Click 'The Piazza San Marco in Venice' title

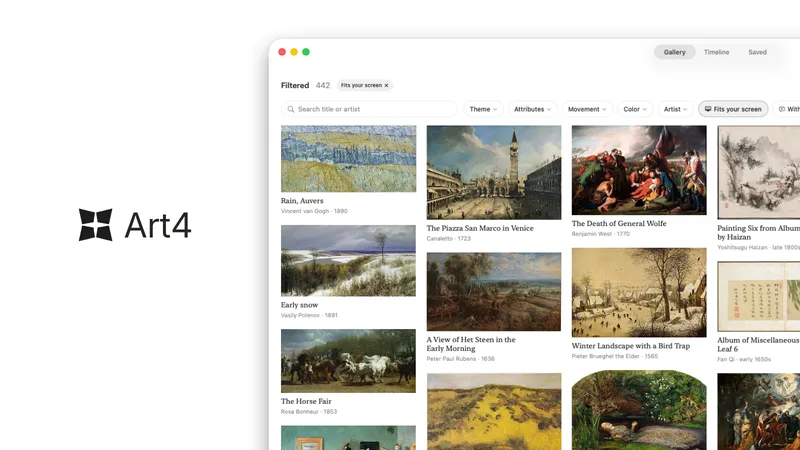(480, 228)
